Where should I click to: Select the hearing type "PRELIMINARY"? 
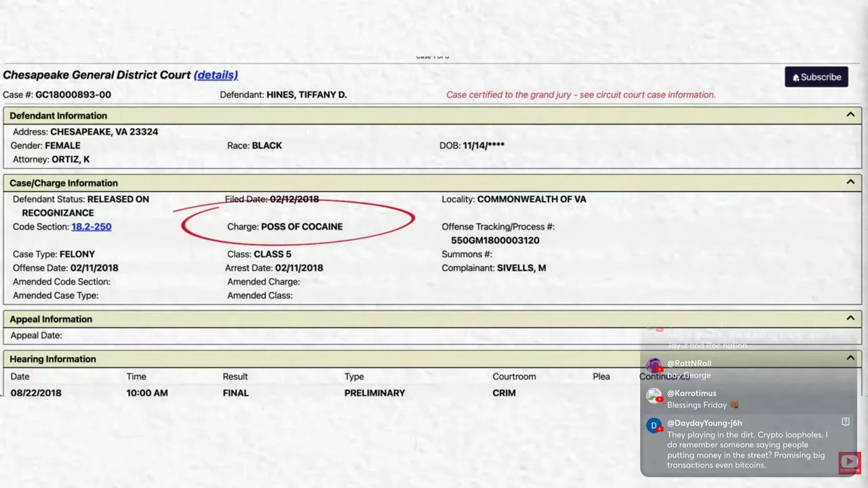click(374, 392)
